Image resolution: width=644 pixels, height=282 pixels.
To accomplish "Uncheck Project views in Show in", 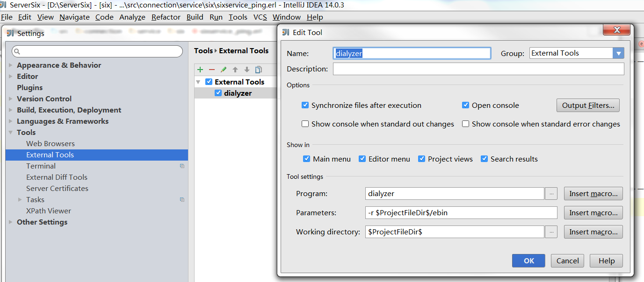I will (421, 159).
